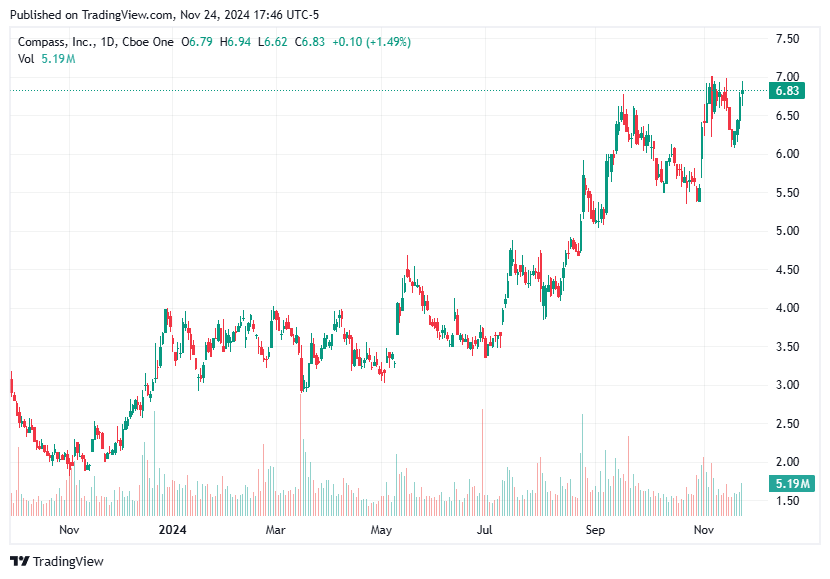Click the 'Compass, Inc., 1D, Cboe One' title
The height and width of the screenshot is (579, 830).
click(x=96, y=42)
